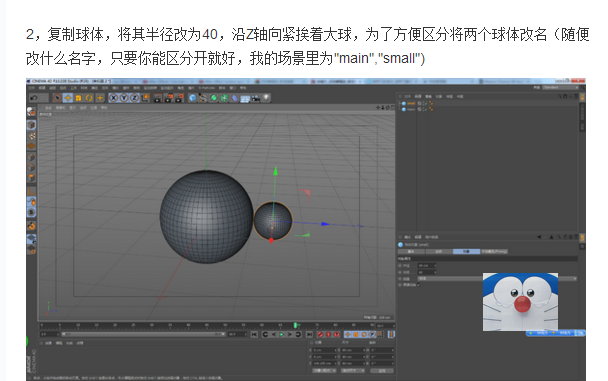Toggle green check of main object
Image resolution: width=608 pixels, height=381 pixels.
(425, 110)
